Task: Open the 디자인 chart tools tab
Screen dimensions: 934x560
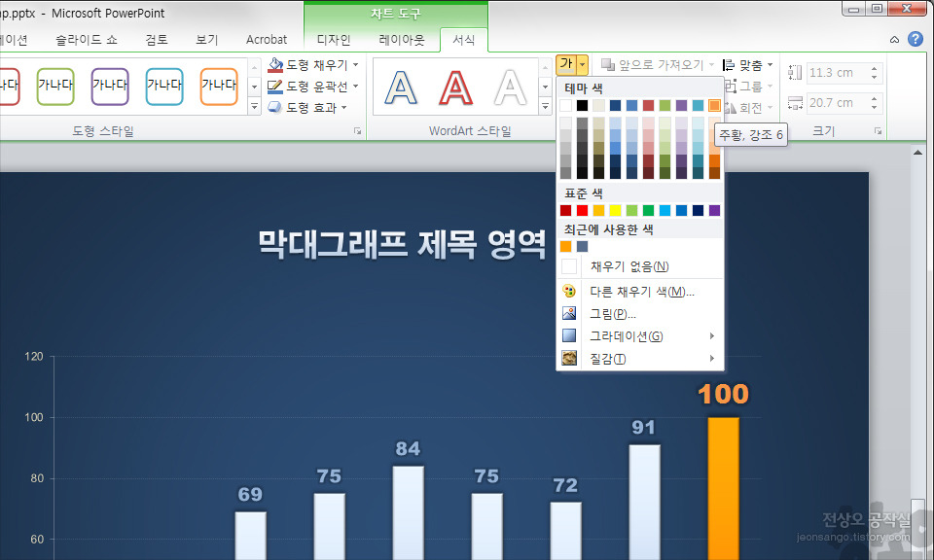Action: [x=334, y=40]
